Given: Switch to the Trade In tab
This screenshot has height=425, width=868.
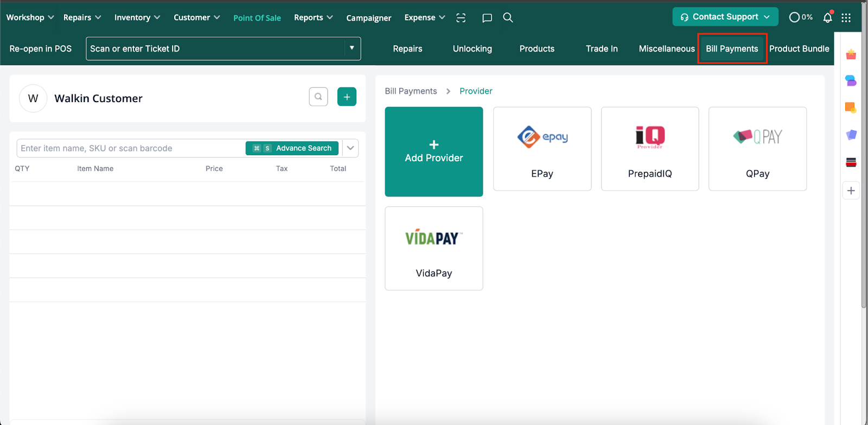Looking at the screenshot, I should [x=602, y=49].
